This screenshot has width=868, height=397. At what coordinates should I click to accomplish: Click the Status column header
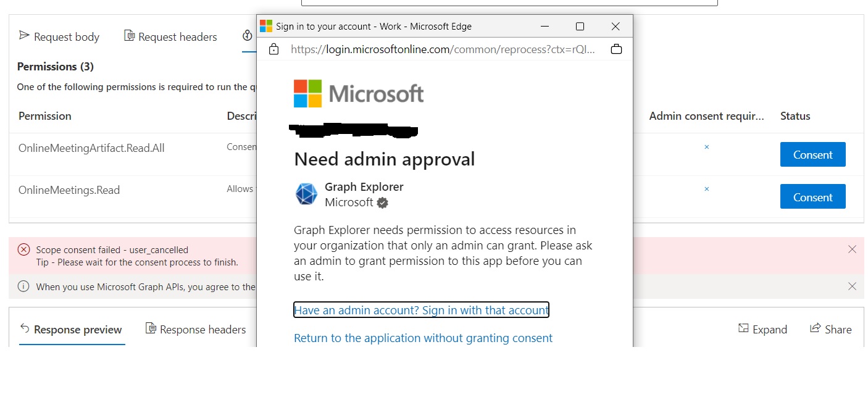[795, 116]
